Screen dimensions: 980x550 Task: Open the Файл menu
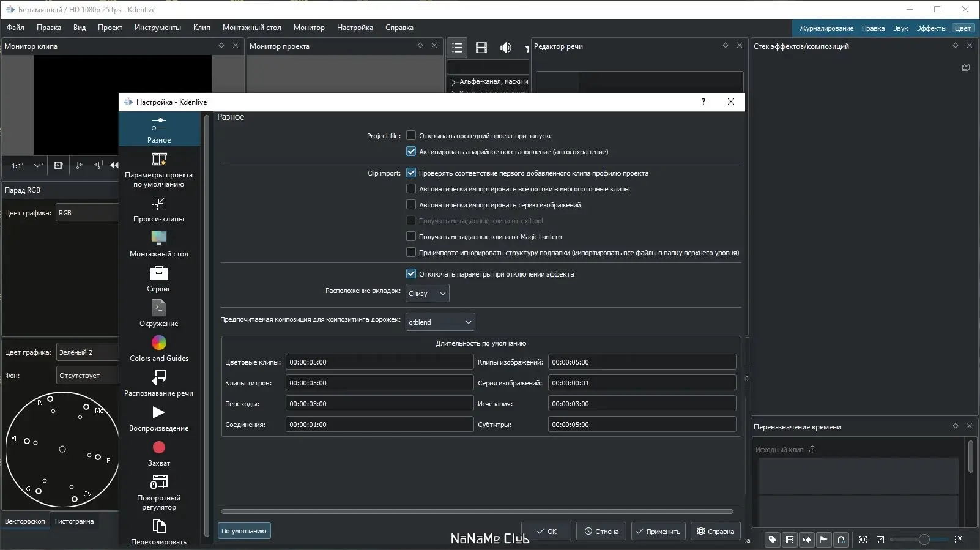pos(16,28)
